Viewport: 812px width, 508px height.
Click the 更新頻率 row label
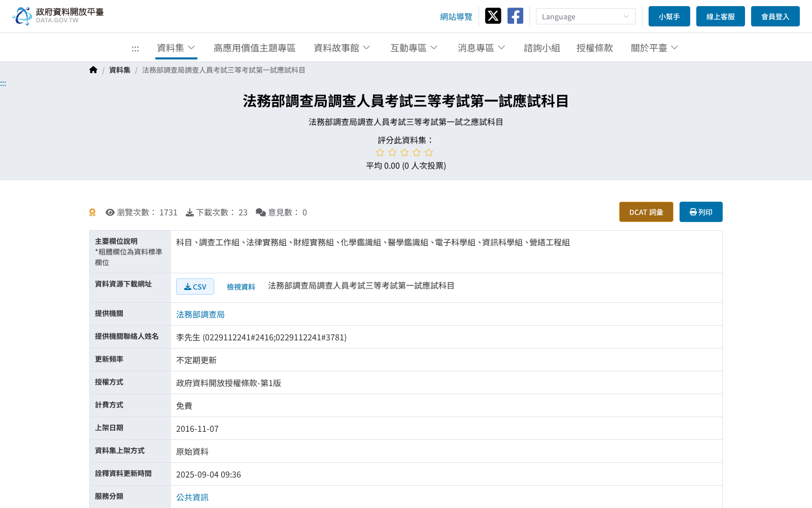[x=109, y=359]
